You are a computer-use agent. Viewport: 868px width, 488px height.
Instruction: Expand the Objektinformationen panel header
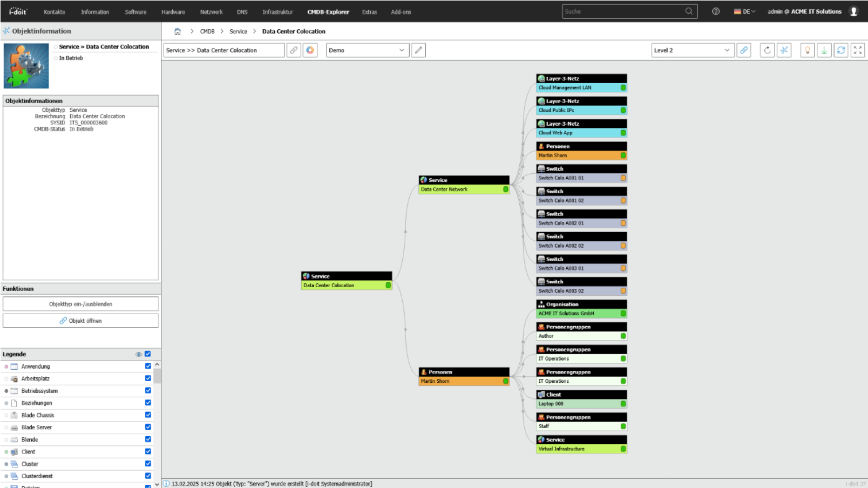pos(80,101)
